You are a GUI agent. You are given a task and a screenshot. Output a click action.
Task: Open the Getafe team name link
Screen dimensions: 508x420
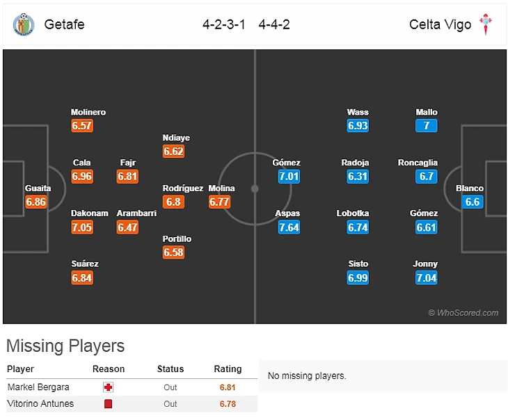point(64,25)
